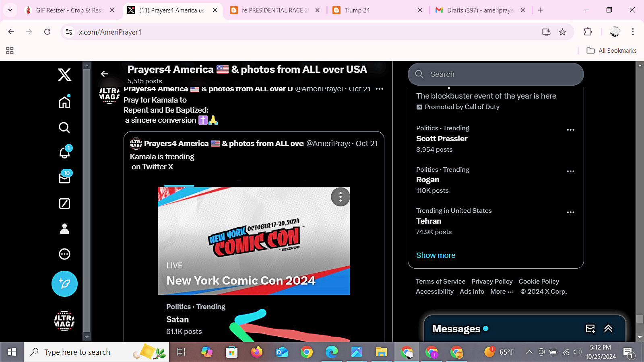Expand the More footer links menu
This screenshot has height=362, width=644.
pos(502,292)
